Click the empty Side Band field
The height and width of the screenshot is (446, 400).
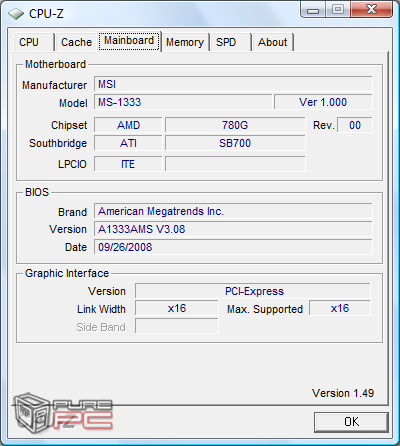tap(177, 326)
